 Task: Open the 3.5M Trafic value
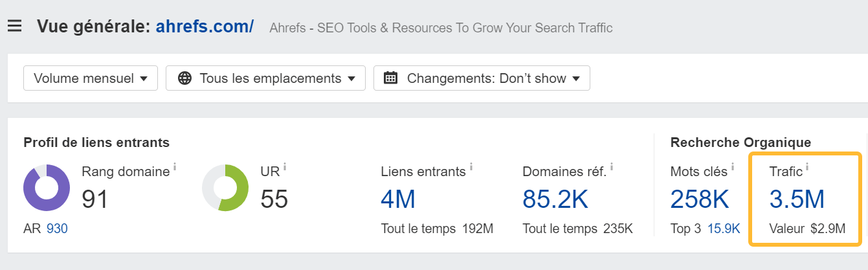(797, 199)
